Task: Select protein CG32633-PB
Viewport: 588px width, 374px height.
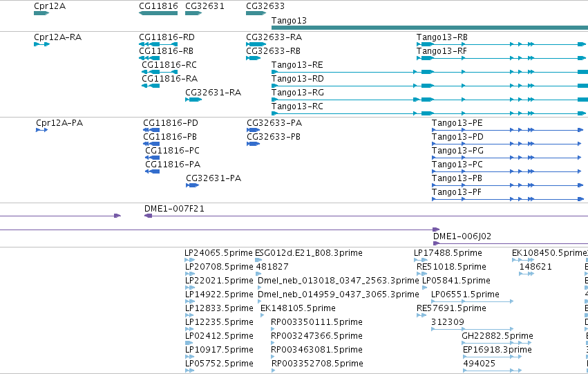Action: [x=274, y=137]
